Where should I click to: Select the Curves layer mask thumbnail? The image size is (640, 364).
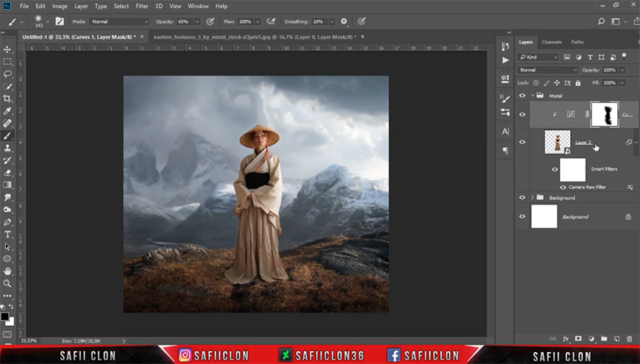pyautogui.click(x=605, y=114)
